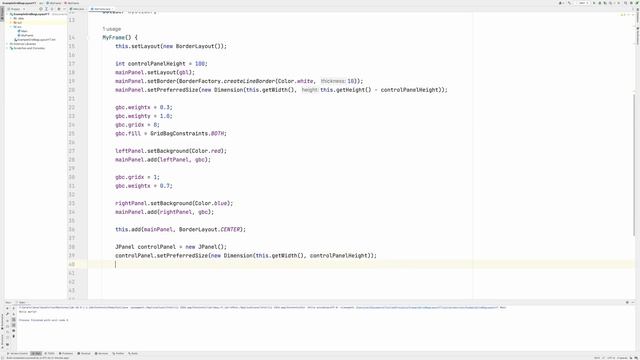This screenshot has height=360, width=640.
Task: Toggle soft-wrap in Run console
Action: click(x=13, y=320)
